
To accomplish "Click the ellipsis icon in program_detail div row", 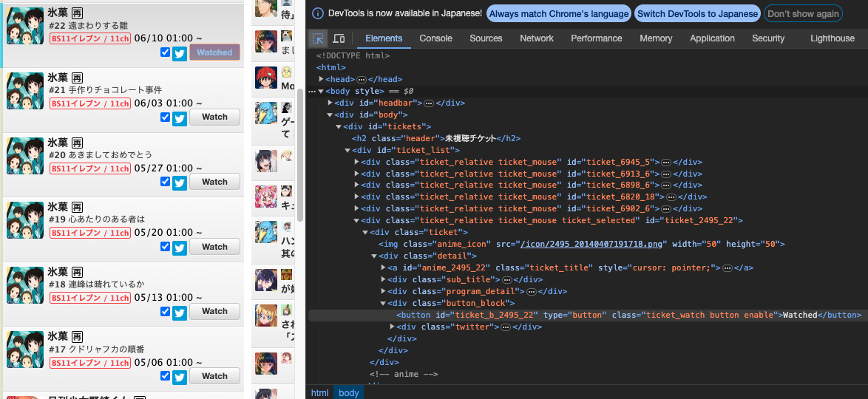I will [x=530, y=291].
